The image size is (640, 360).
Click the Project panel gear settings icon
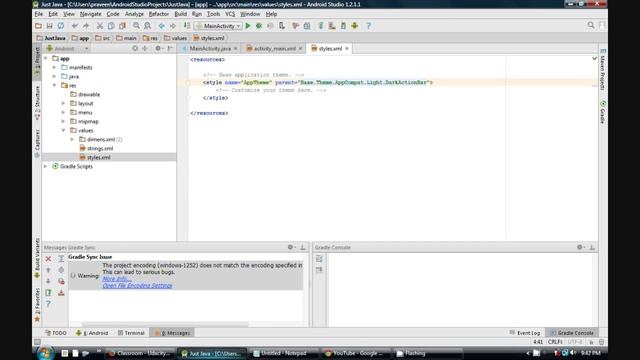click(x=158, y=49)
